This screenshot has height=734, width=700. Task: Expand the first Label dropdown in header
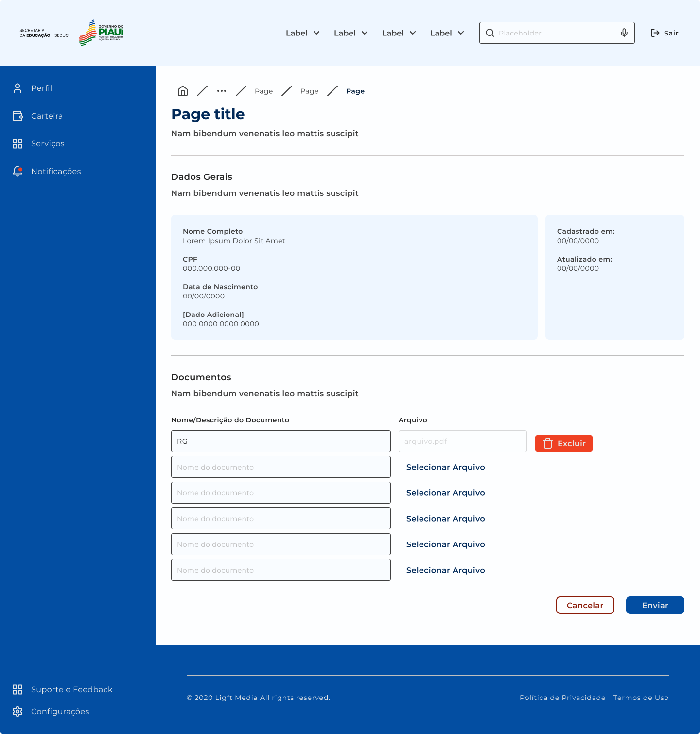(x=302, y=33)
